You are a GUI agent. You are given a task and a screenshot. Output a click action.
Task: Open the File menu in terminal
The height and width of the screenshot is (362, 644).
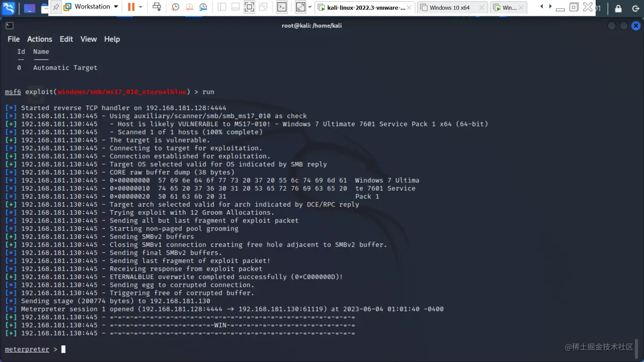(14, 39)
